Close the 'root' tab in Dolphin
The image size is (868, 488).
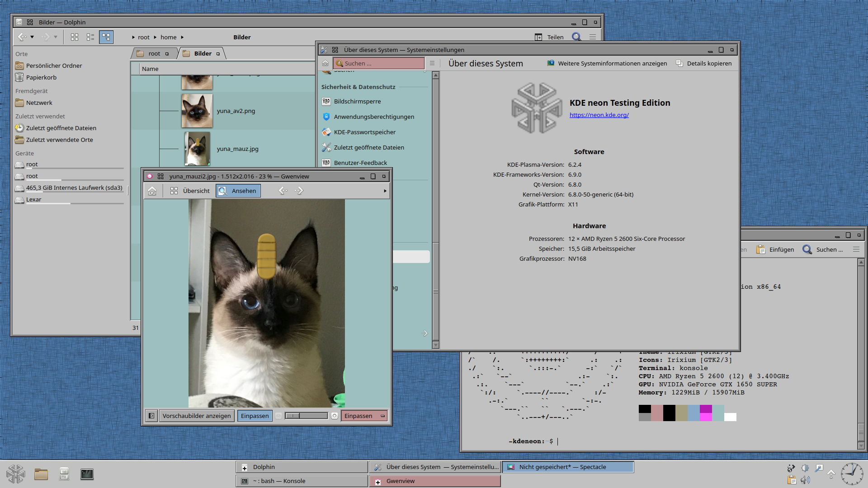(x=167, y=54)
